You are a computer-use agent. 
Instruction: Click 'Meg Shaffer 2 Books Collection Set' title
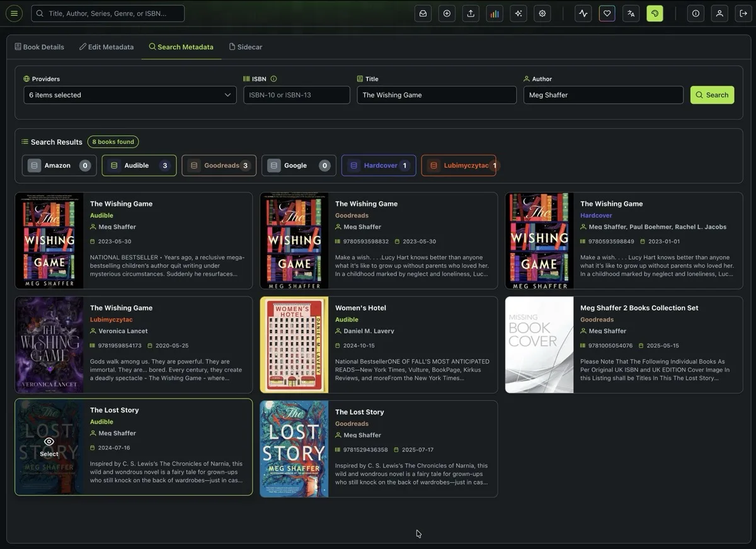(639, 308)
